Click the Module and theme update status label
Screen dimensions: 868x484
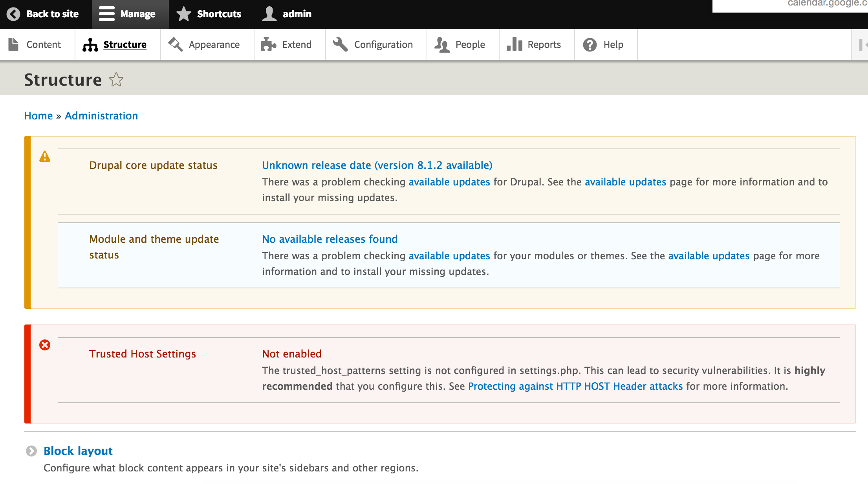[x=154, y=247]
